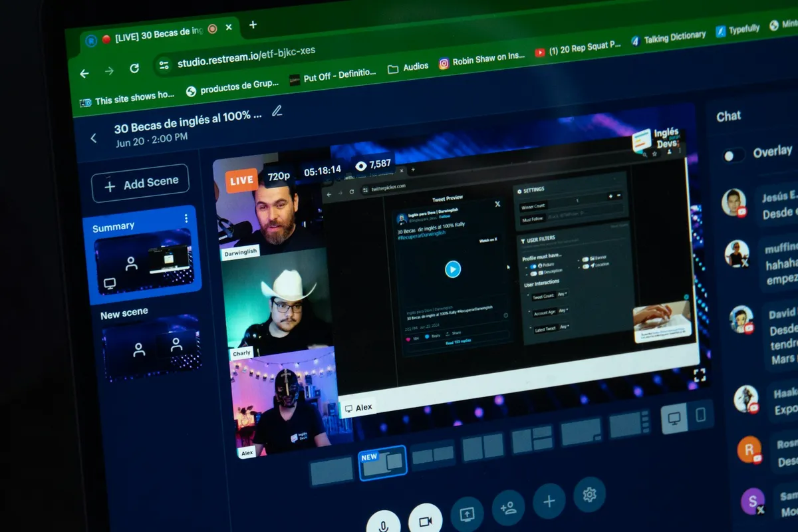Select the layout marked NEW
Image resolution: width=798 pixels, height=532 pixels.
coord(382,462)
